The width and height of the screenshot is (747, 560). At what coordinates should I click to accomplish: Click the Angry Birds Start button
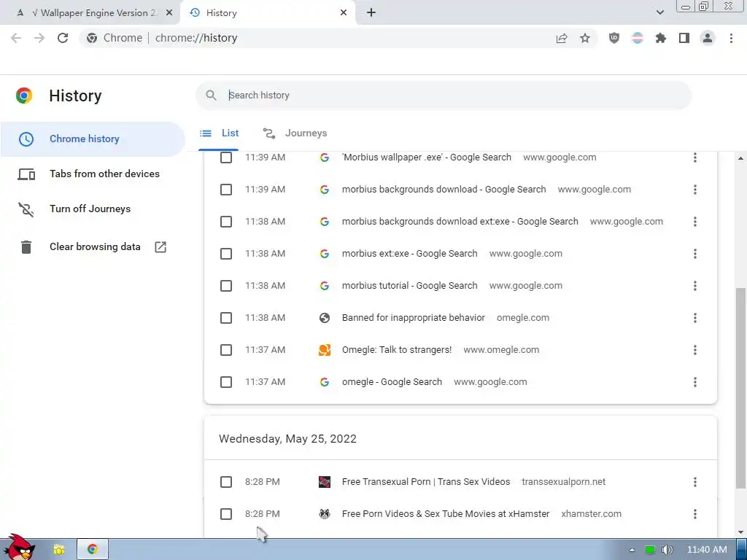[x=18, y=548]
